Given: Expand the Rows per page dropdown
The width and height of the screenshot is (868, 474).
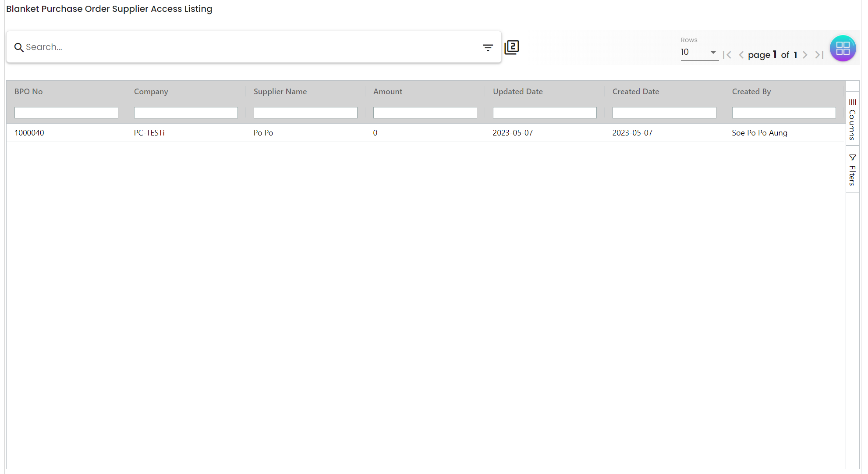Looking at the screenshot, I should coord(699,52).
